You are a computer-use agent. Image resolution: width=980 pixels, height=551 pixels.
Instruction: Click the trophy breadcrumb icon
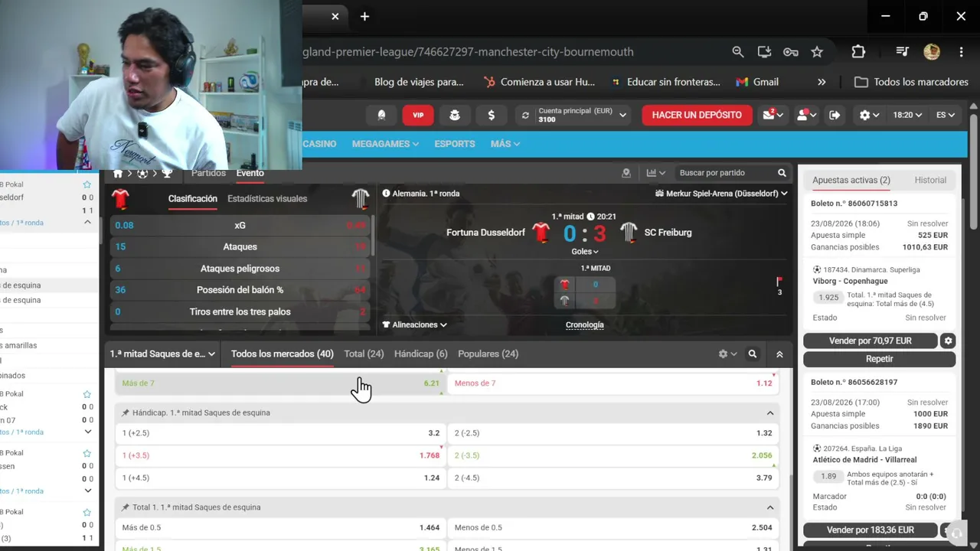click(167, 174)
